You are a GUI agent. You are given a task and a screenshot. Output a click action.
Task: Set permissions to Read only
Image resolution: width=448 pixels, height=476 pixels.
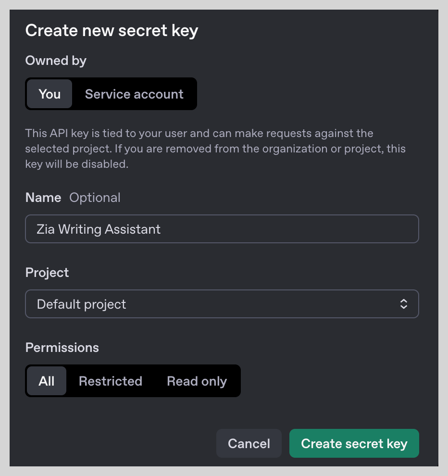pos(197,381)
